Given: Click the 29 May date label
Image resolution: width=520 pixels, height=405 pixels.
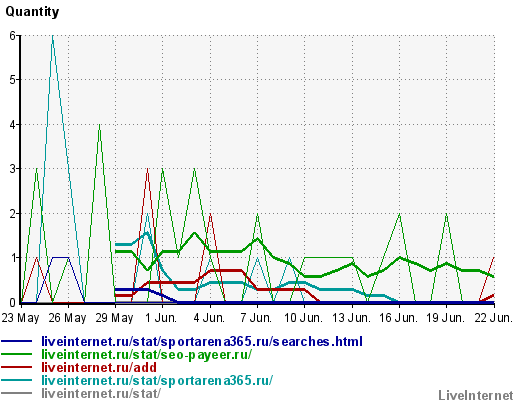Looking at the screenshot, I should 114,318.
